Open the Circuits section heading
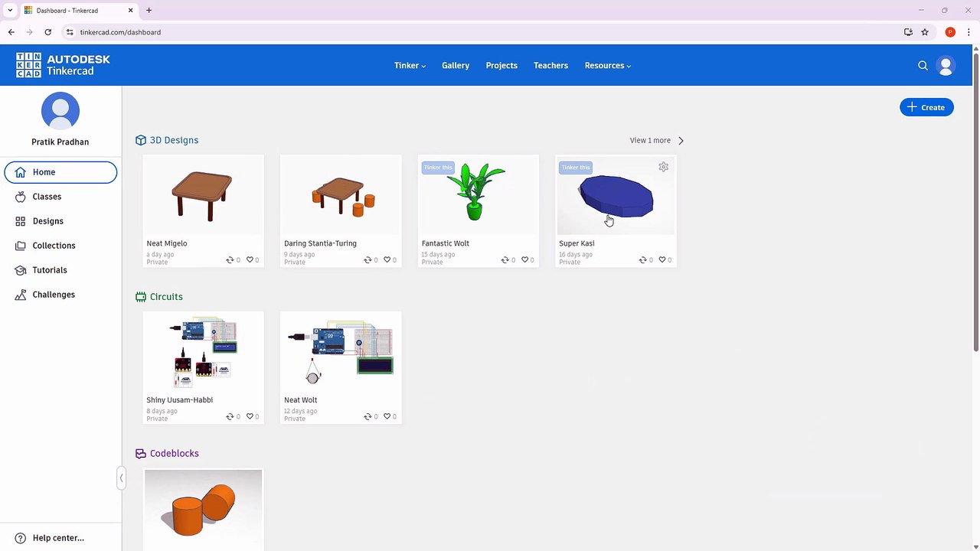 point(166,297)
